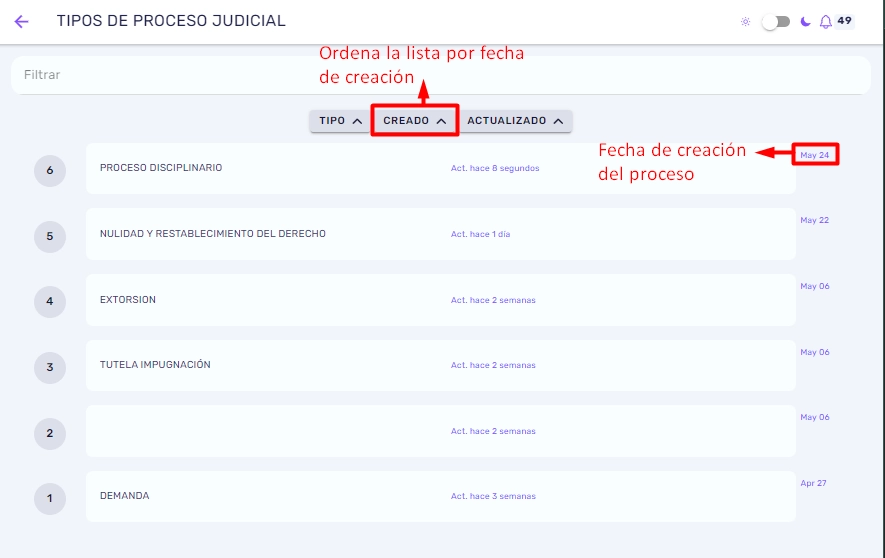Click 'Act. hace 2 semanas' in TUTELA row
The image size is (885, 558).
(493, 365)
